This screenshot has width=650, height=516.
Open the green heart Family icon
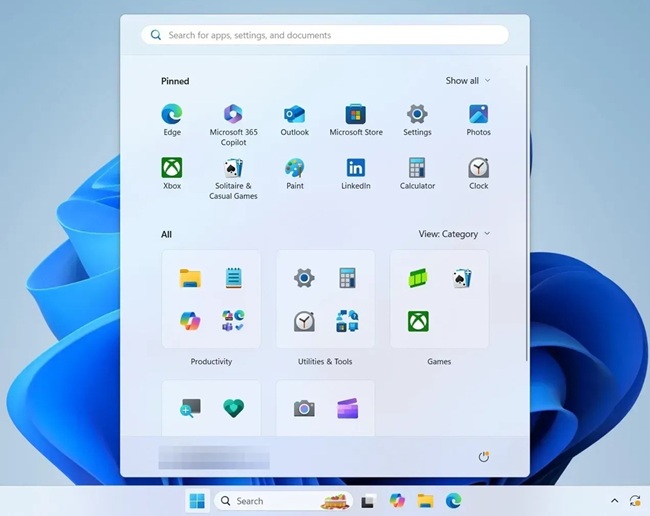(x=233, y=408)
